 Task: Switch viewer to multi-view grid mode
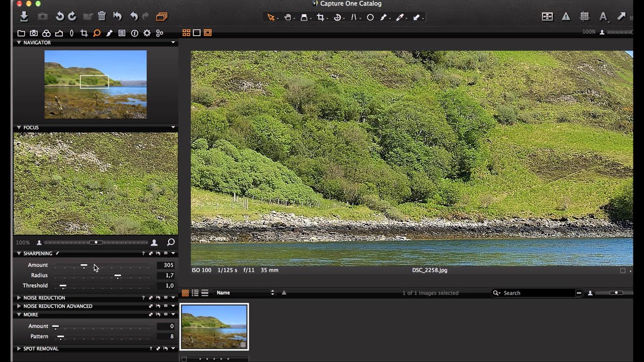[x=186, y=33]
